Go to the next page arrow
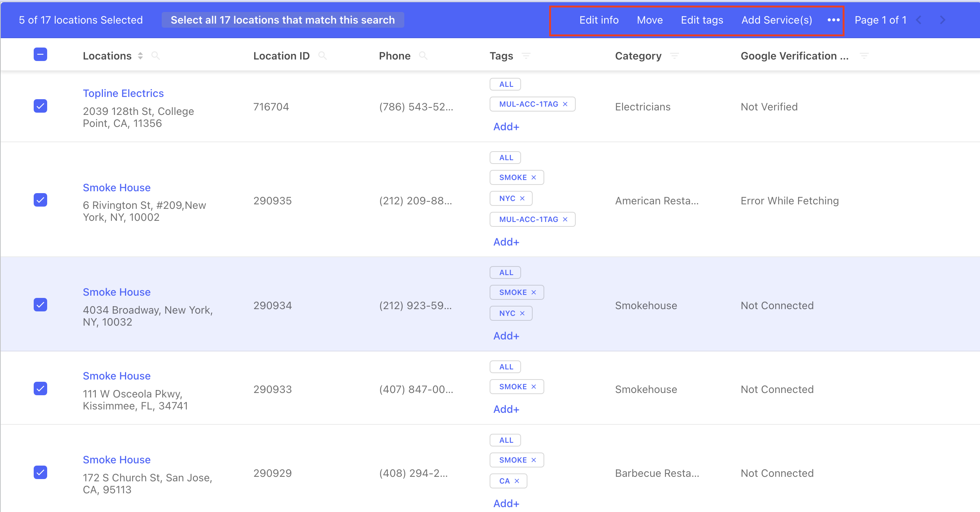 (x=942, y=20)
